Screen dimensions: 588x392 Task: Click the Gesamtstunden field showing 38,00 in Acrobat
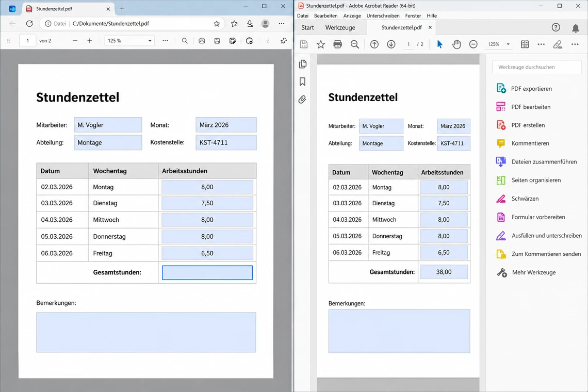click(x=444, y=272)
